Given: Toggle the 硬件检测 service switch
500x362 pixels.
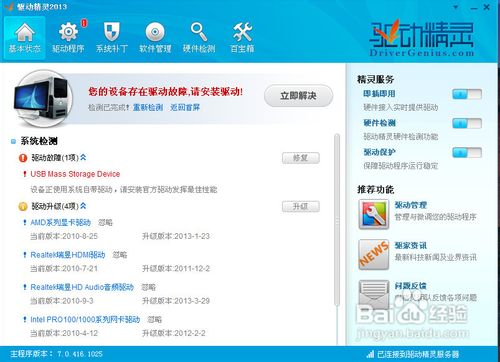Looking at the screenshot, I should (467, 124).
